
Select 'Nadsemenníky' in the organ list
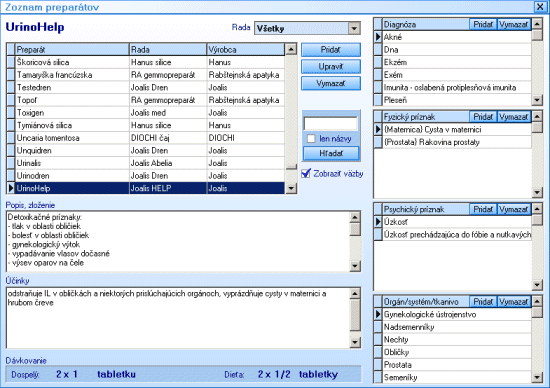click(457, 327)
